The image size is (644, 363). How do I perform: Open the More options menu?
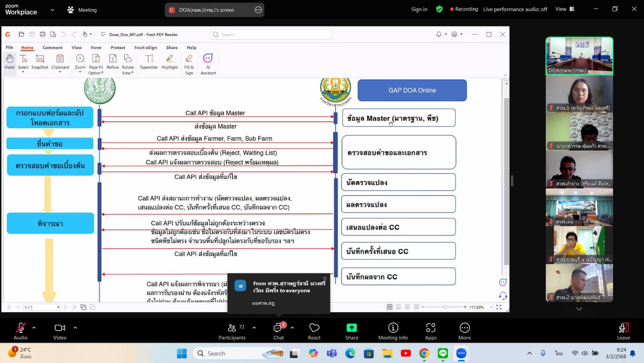pos(464,331)
